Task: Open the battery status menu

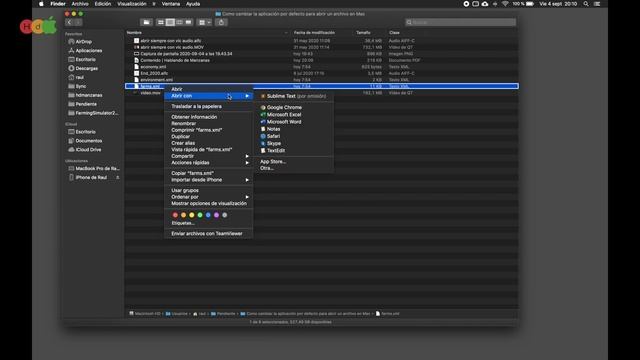Action: point(530,4)
